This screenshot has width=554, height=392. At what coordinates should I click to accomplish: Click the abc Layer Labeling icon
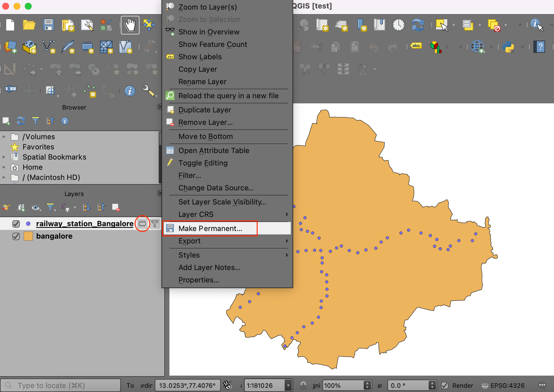pyautogui.click(x=416, y=46)
